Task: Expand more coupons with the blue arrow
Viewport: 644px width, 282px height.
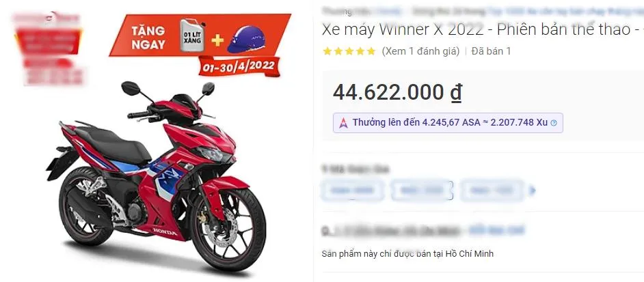Action: (533, 191)
